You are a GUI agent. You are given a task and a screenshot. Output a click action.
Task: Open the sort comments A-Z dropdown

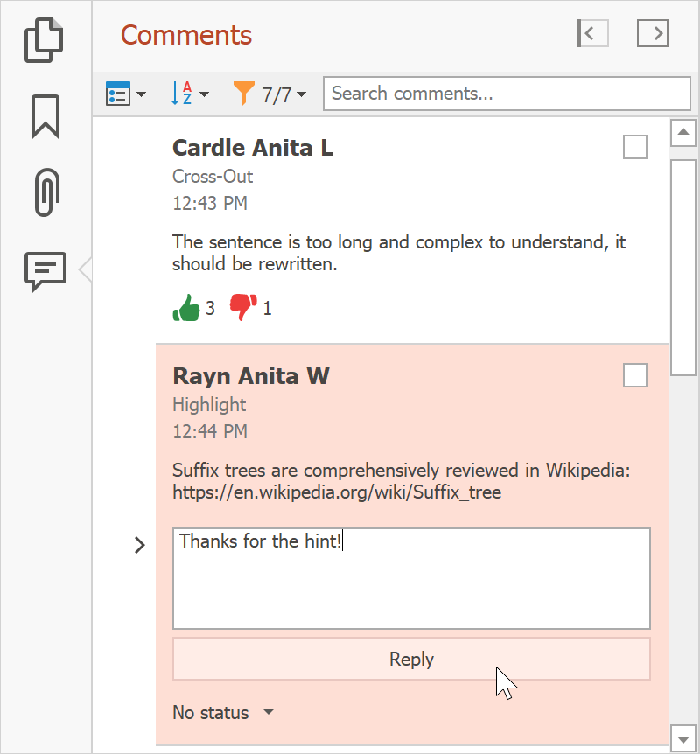(x=189, y=94)
